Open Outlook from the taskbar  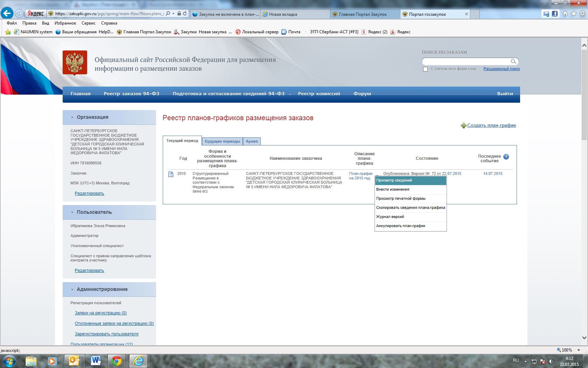74,361
